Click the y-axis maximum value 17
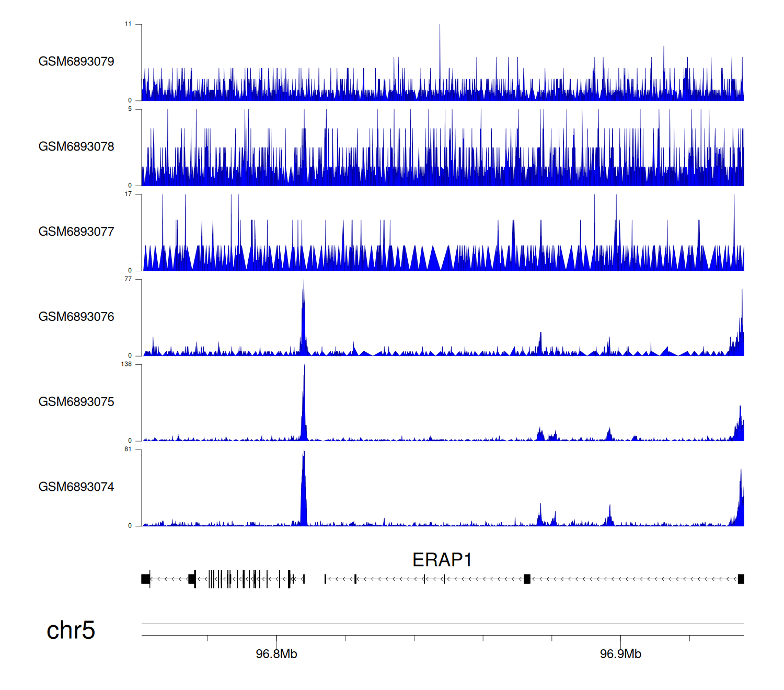784x690 pixels. tap(128, 194)
